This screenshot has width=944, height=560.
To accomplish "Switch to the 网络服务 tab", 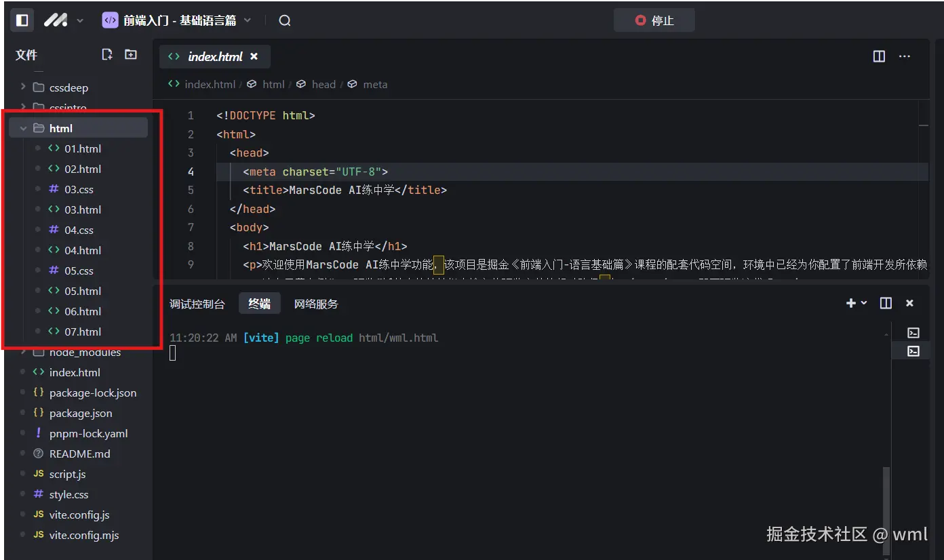I will (x=316, y=304).
